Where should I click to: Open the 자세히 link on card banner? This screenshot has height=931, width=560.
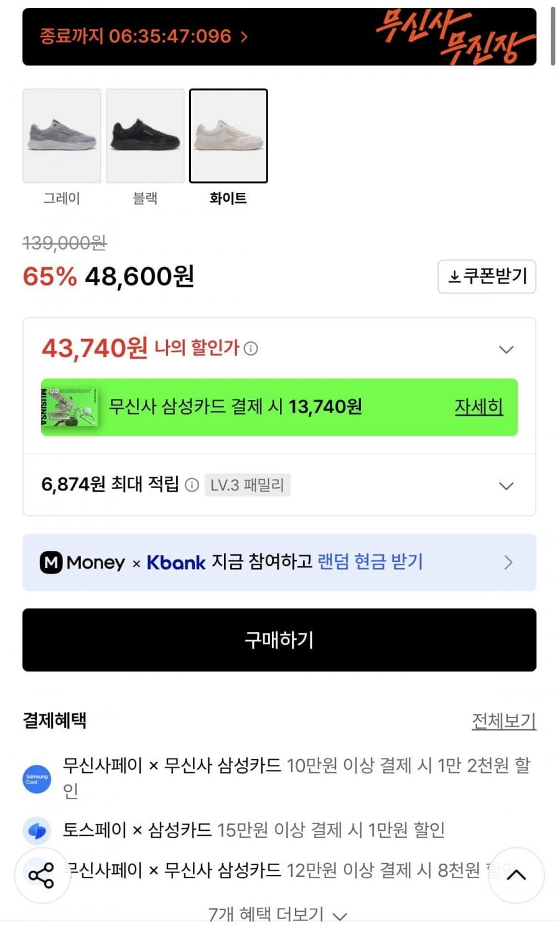[478, 407]
